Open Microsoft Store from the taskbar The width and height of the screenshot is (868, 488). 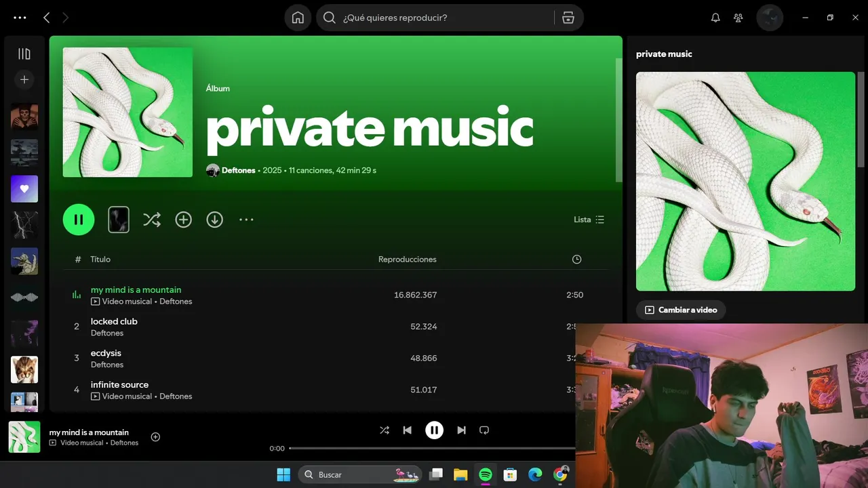coord(510,474)
